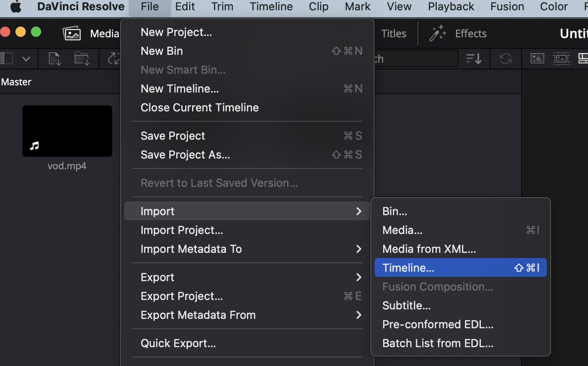Select the Master bin
This screenshot has width=588, height=366.
pos(16,82)
